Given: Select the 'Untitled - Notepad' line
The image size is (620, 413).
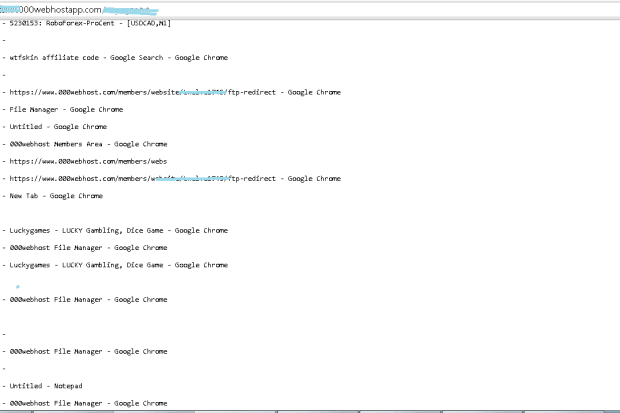Looking at the screenshot, I should tap(46, 386).
